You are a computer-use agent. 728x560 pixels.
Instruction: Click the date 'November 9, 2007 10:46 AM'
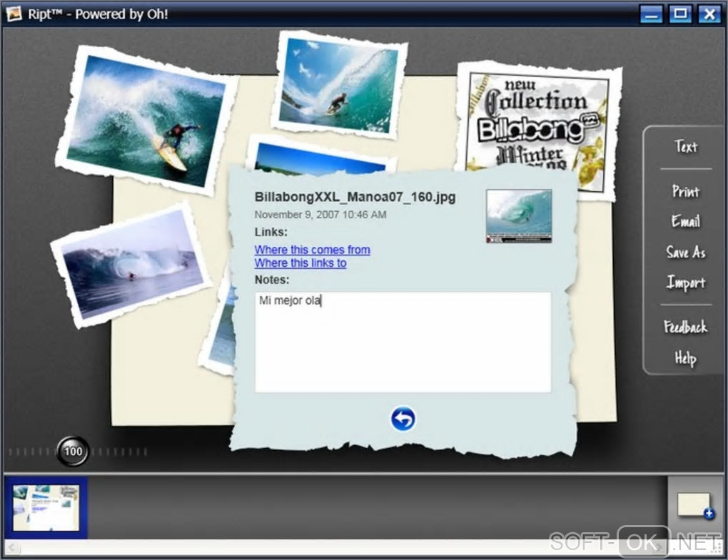tap(320, 214)
